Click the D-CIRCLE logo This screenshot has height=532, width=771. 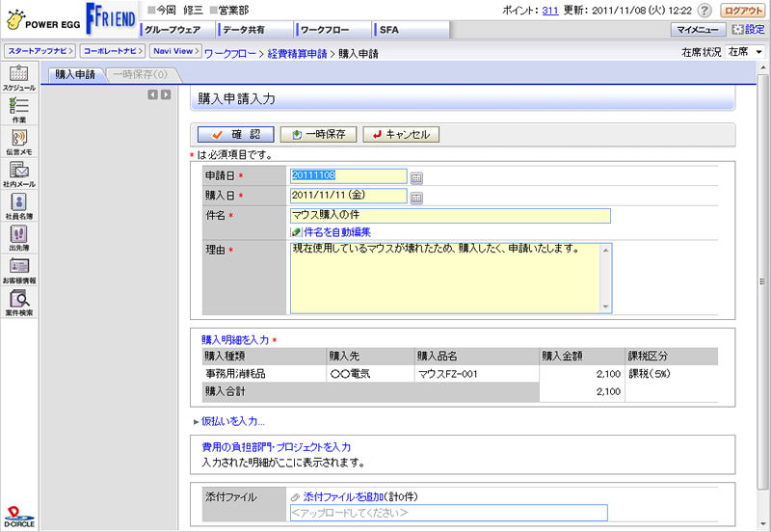(19, 518)
